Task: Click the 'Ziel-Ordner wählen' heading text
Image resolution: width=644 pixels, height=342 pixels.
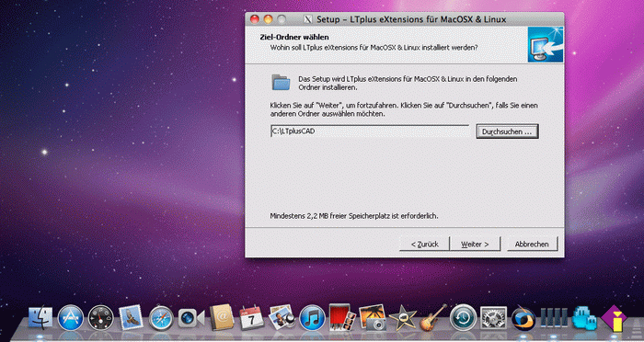Action: tap(294, 38)
